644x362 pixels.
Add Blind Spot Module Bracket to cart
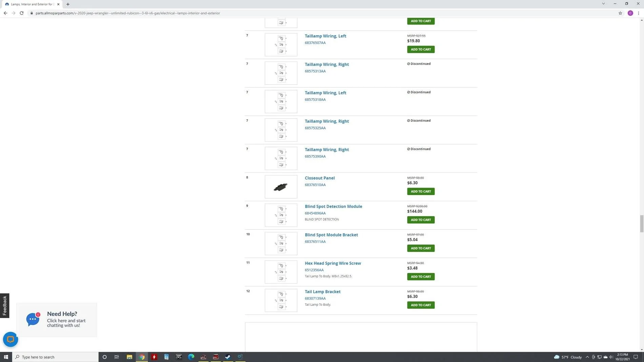point(421,249)
